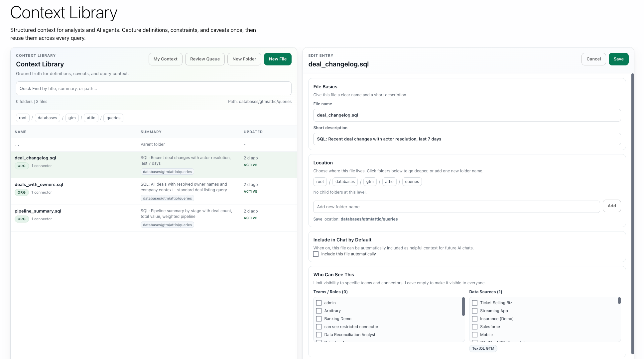Click the Add new folder name field
This screenshot has height=359, width=644.
coord(456,207)
